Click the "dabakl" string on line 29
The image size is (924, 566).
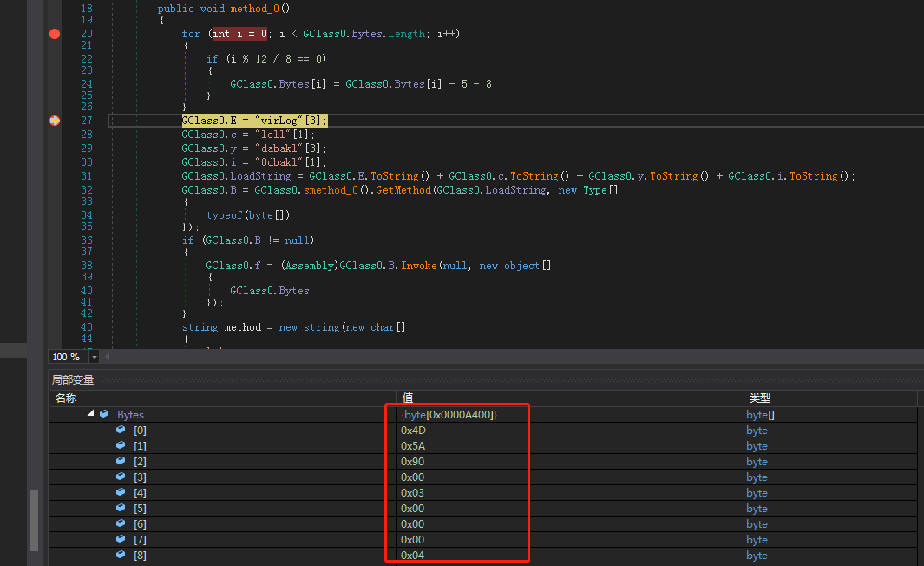(x=279, y=148)
